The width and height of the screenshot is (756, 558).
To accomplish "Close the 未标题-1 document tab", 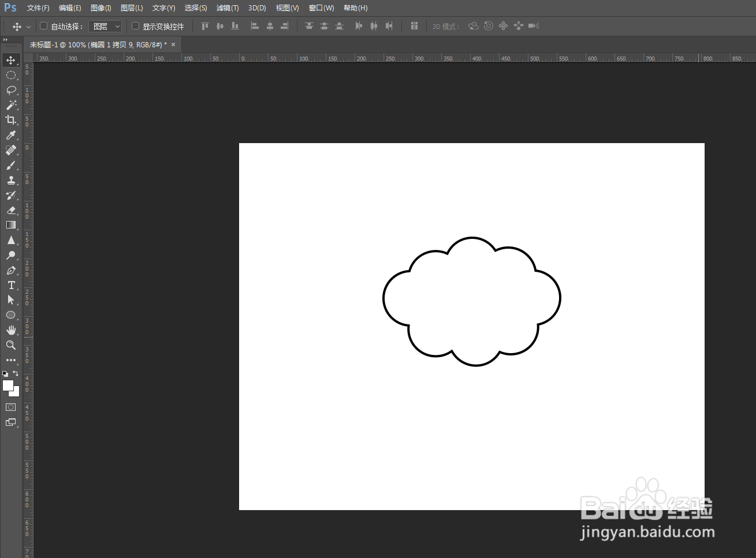I will (x=173, y=44).
